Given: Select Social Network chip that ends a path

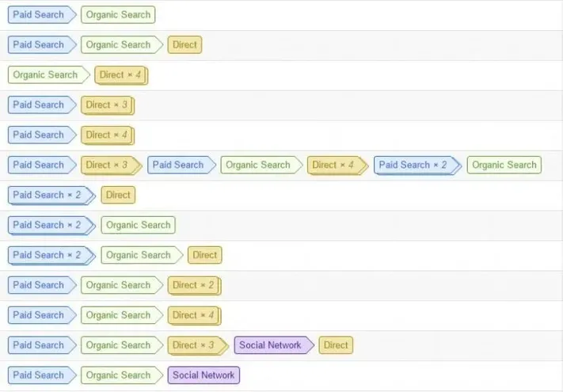Looking at the screenshot, I should pos(204,375).
